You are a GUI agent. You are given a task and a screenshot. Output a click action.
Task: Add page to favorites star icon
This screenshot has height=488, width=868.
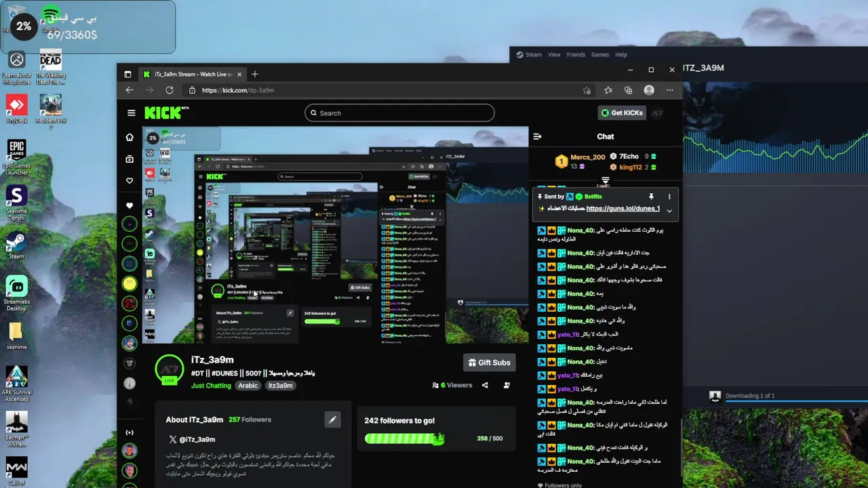click(587, 90)
